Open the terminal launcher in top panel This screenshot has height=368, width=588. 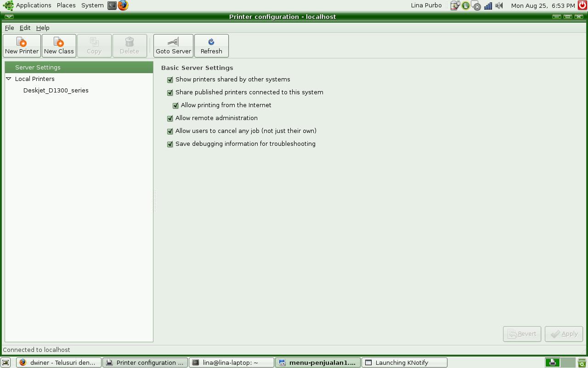click(112, 6)
